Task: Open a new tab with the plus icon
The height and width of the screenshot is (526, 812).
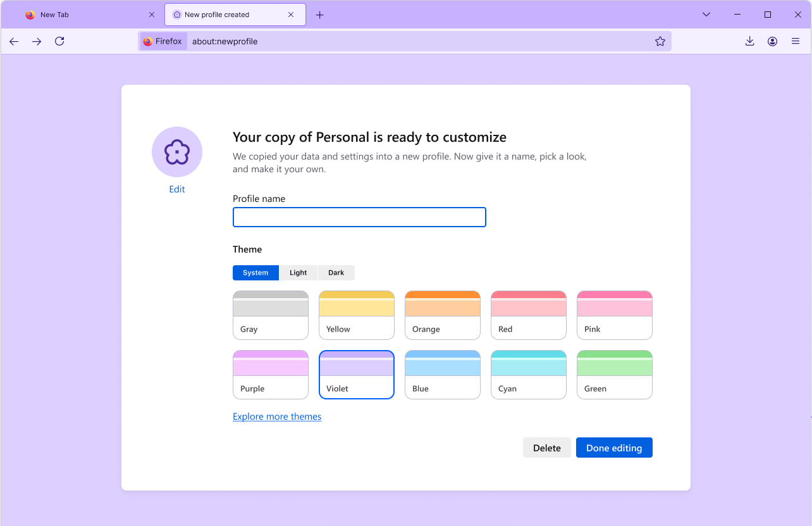Action: (x=319, y=15)
